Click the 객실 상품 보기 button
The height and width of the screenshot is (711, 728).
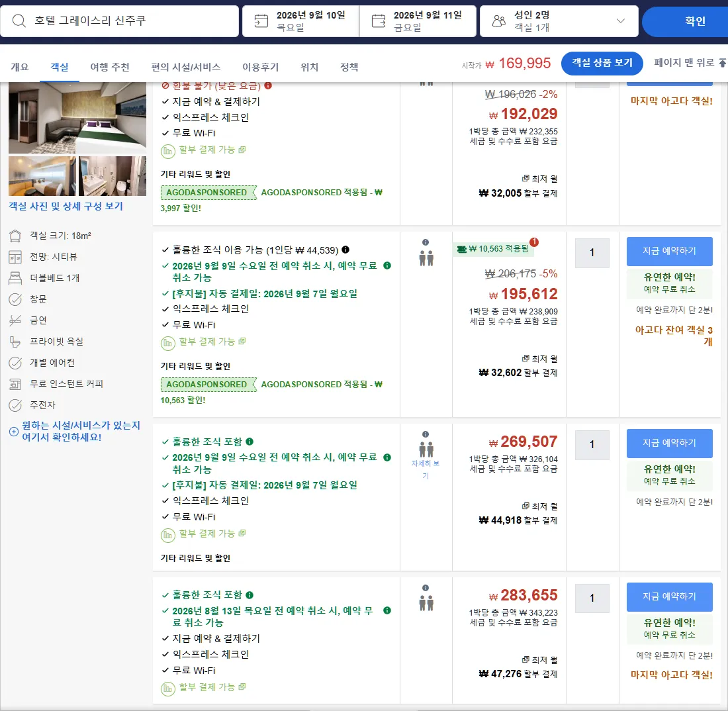point(602,63)
